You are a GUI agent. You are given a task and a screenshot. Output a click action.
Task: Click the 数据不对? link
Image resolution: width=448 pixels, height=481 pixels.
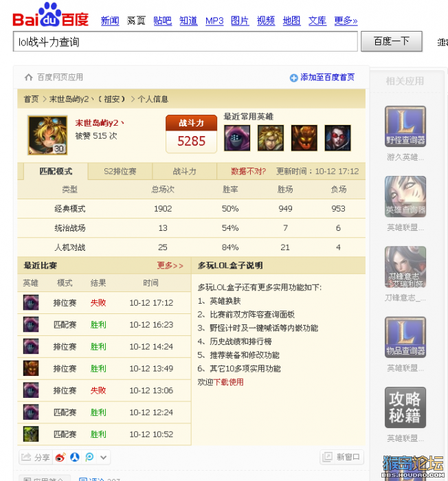(x=249, y=171)
